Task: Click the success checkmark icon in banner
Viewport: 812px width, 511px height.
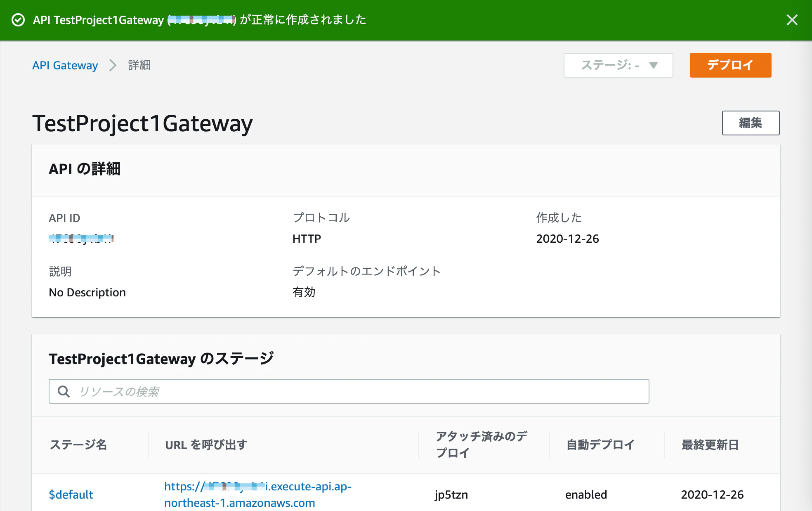Action: tap(18, 20)
